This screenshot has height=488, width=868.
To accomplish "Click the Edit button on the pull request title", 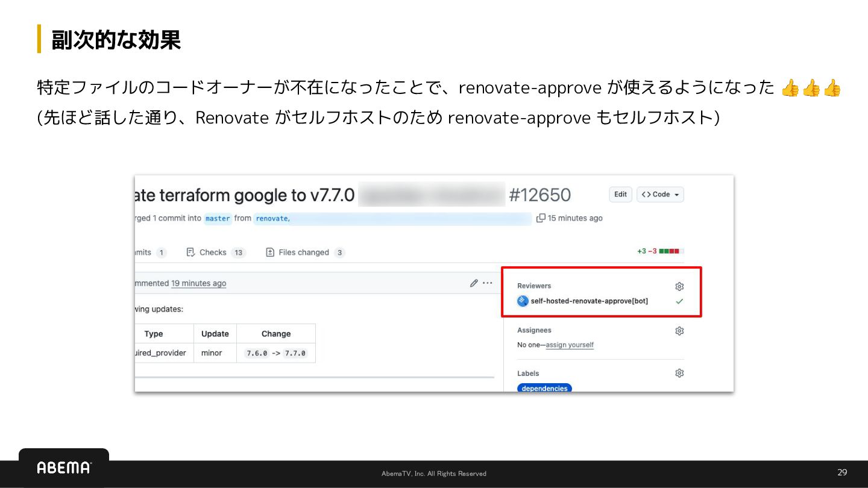I will click(x=620, y=194).
